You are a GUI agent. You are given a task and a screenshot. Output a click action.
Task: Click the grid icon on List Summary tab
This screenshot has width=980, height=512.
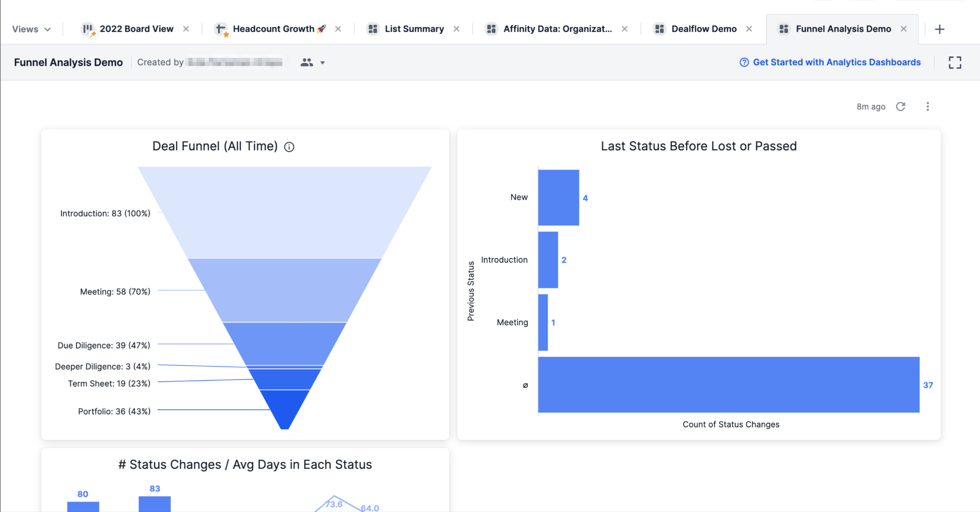pos(372,29)
